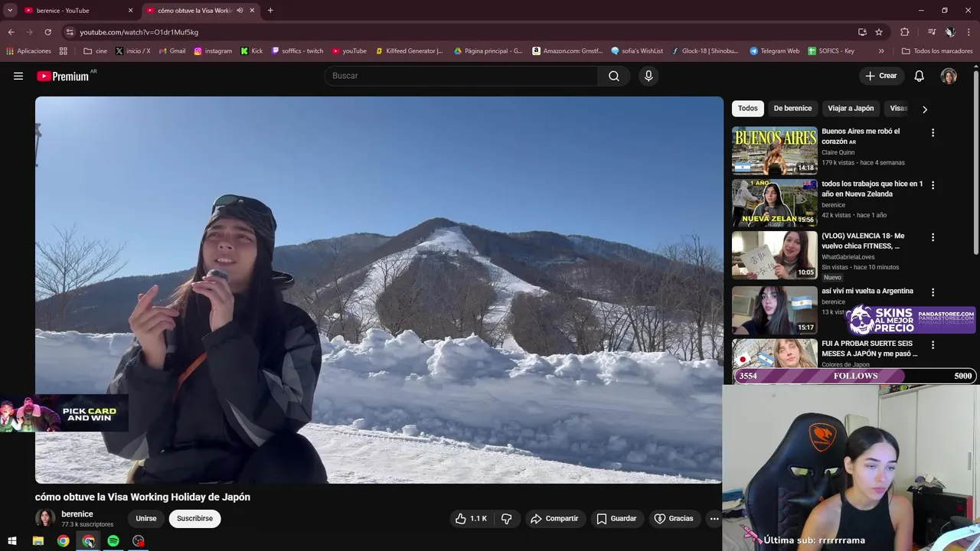The width and height of the screenshot is (980, 551).
Task: Click the Suscribirse button
Action: click(x=194, y=519)
